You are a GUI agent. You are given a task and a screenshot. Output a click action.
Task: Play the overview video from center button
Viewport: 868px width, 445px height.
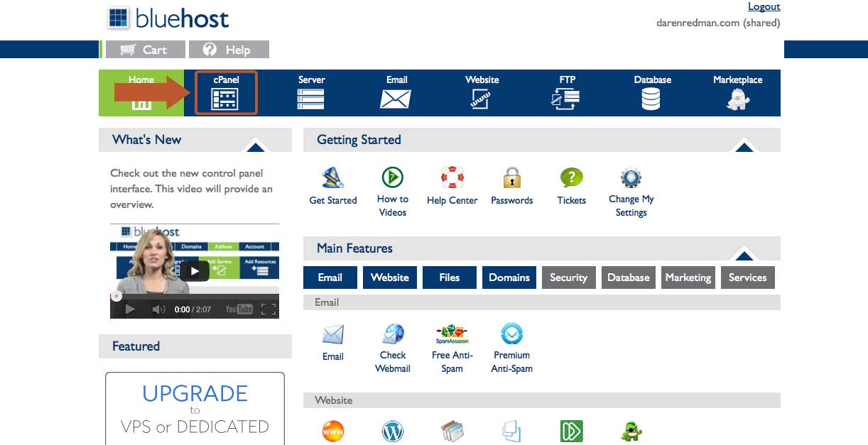[x=195, y=270]
